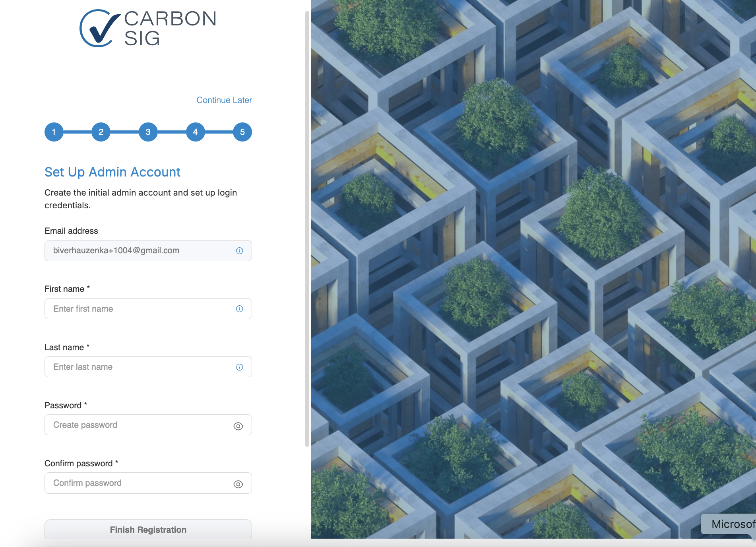Click the Carbon SIG checkmark logo
The height and width of the screenshot is (547, 756).
[x=100, y=28]
